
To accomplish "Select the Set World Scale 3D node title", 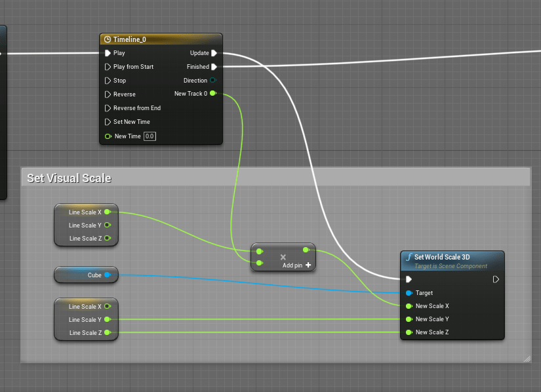I will (442, 257).
